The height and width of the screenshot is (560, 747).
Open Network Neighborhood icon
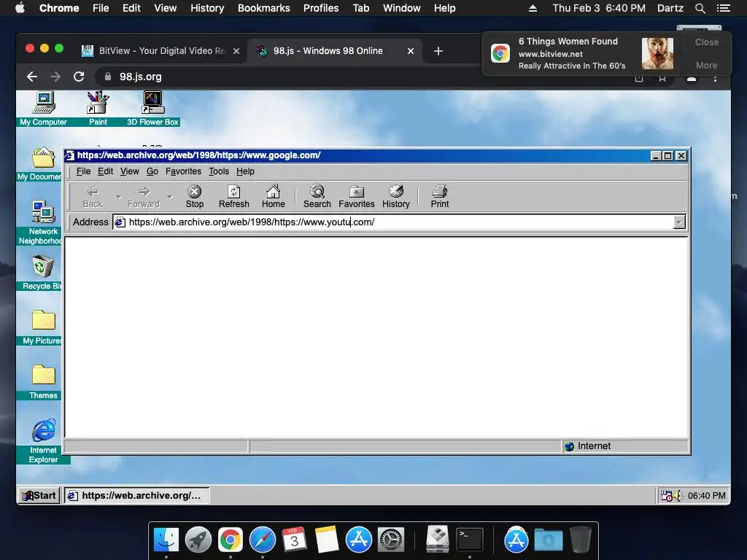pos(42,222)
